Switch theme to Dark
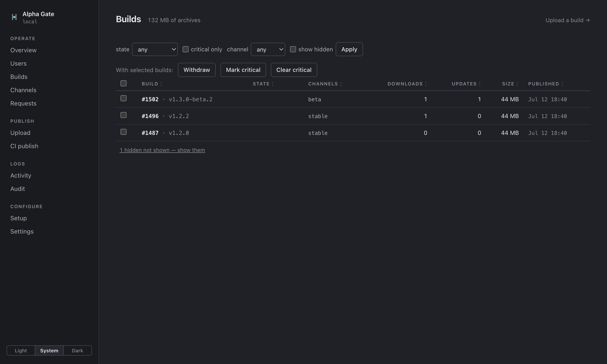The height and width of the screenshot is (364, 607). [78, 350]
